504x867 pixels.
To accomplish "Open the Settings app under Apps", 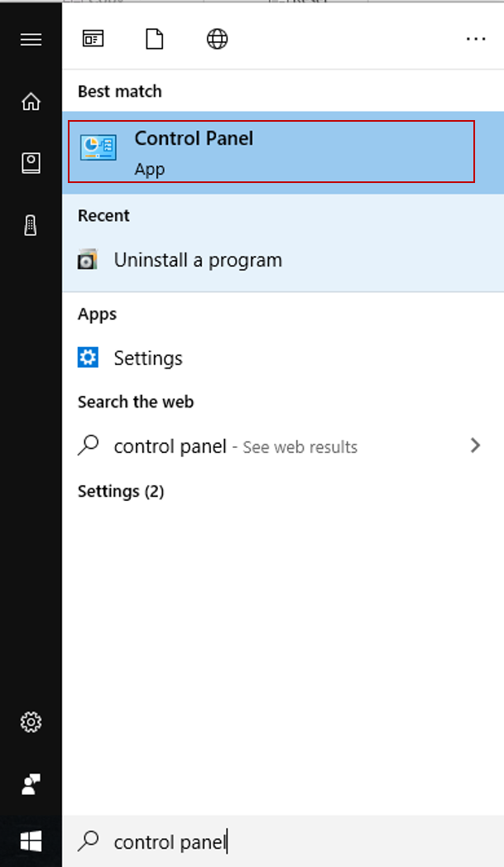I will click(x=147, y=358).
